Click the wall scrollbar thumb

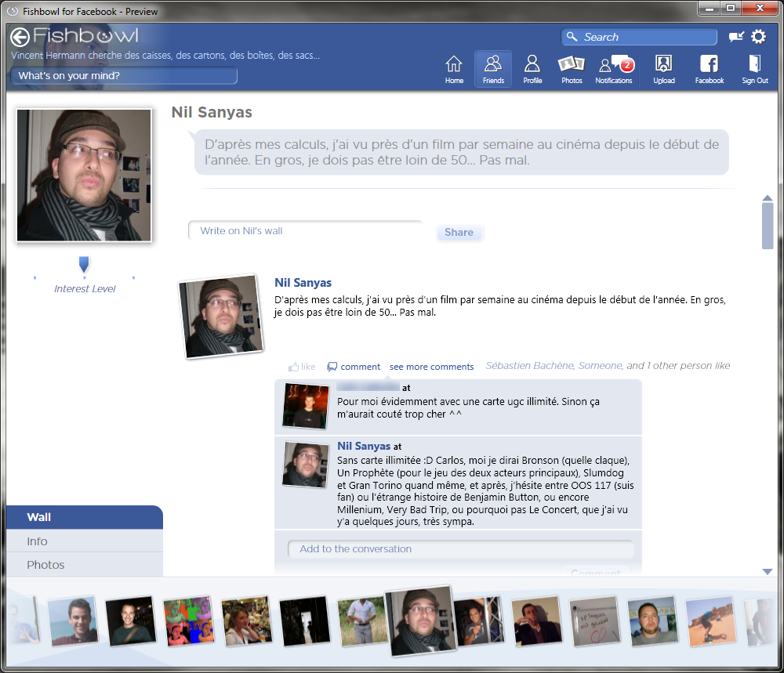(768, 226)
